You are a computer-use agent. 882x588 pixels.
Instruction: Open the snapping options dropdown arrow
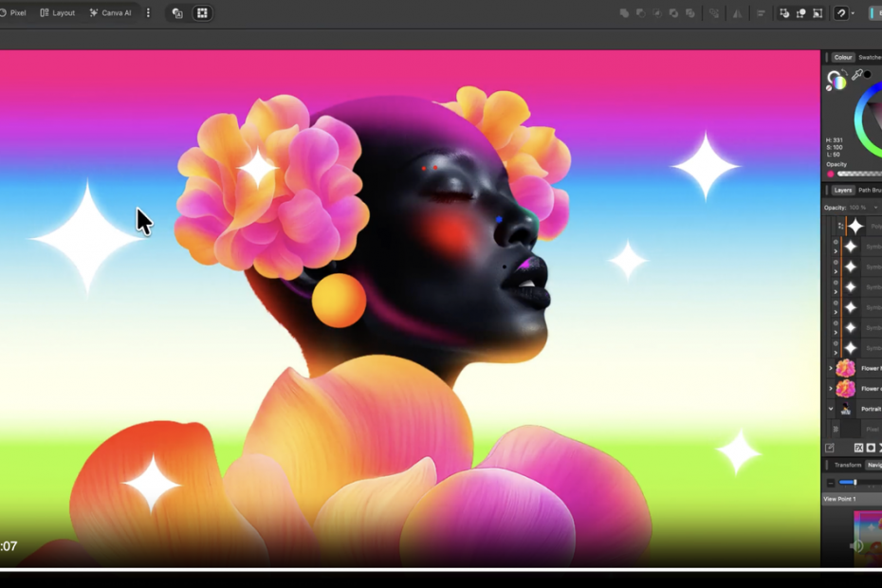coord(853,13)
